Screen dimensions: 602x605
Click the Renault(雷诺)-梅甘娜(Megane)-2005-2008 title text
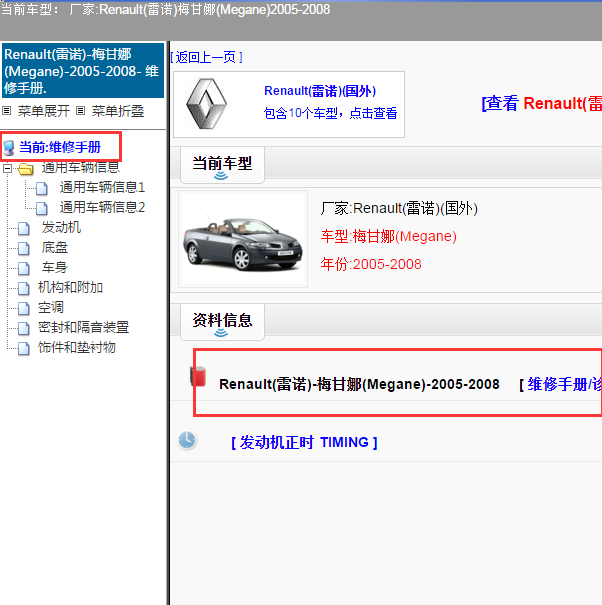pyautogui.click(x=359, y=384)
